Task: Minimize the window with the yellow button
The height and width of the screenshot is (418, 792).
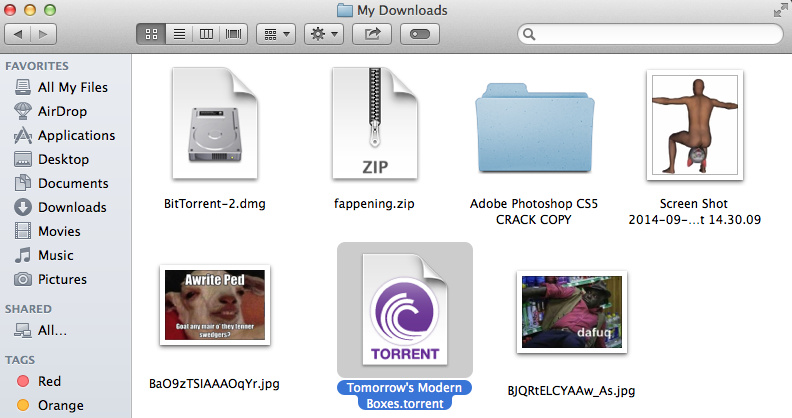Action: point(30,10)
